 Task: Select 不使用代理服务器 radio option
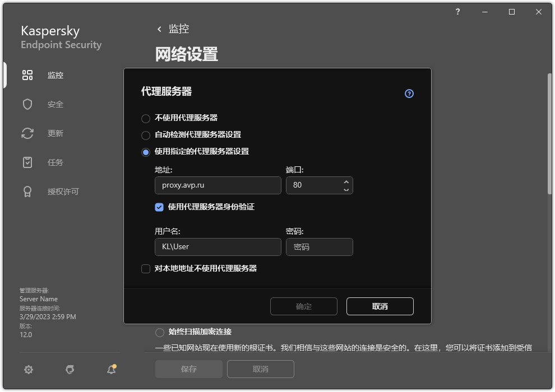(x=146, y=118)
